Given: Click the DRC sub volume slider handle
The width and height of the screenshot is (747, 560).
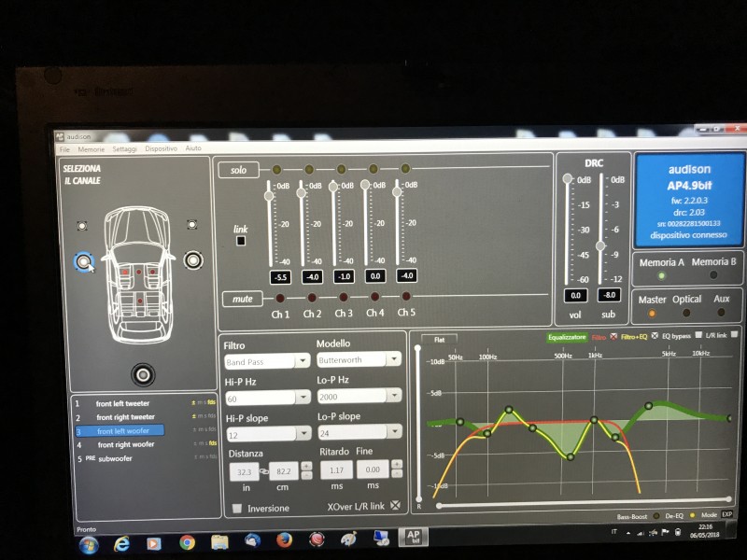Looking at the screenshot, I should pos(600,245).
